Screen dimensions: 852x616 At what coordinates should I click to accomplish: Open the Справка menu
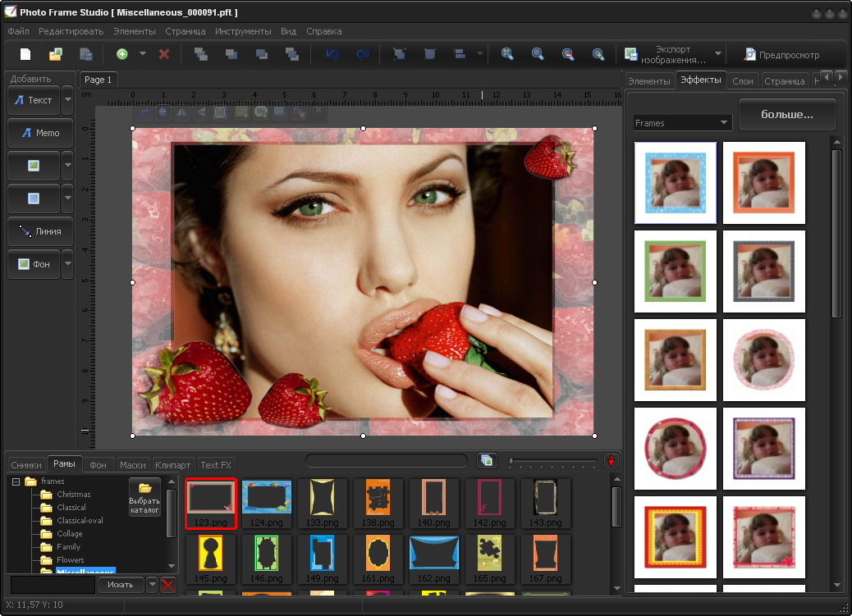324,31
